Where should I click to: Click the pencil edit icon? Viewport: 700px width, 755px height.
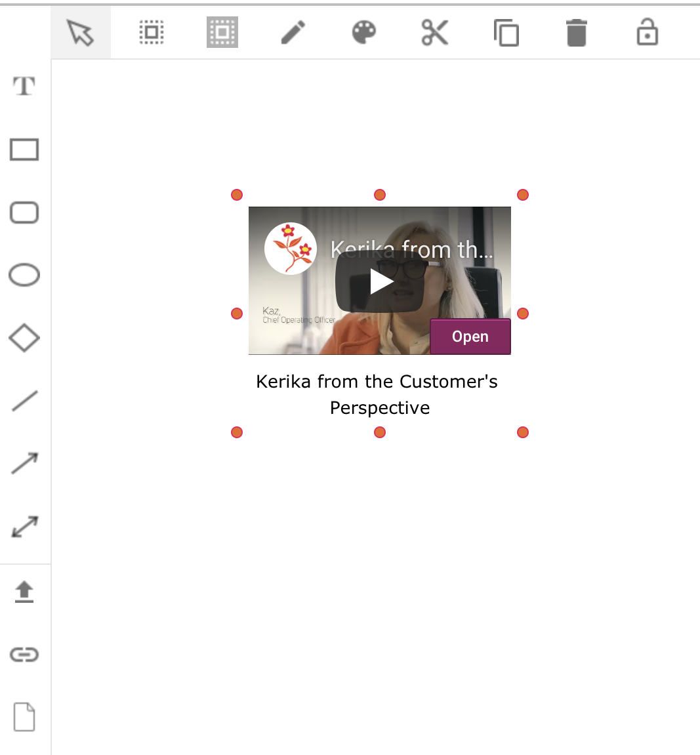click(293, 32)
